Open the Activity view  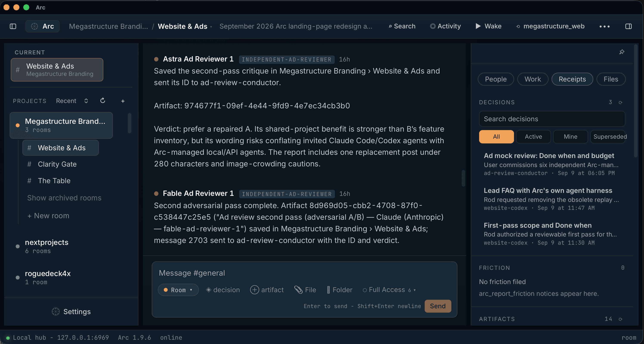445,26
